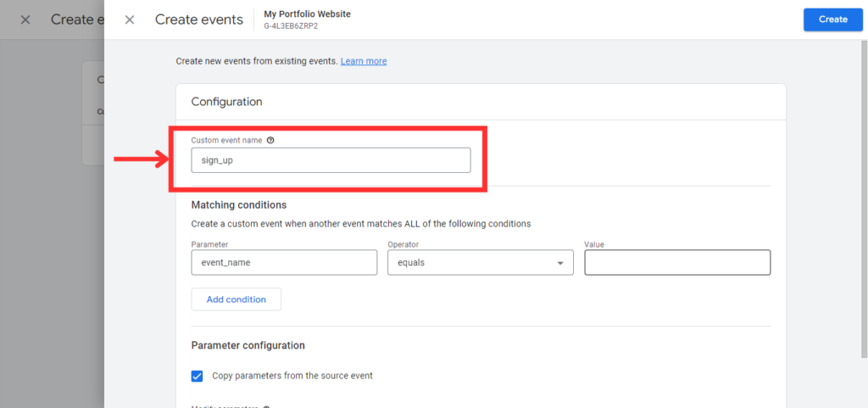Screen dimensions: 868x408
Task: Focus the Custom event name field
Action: (x=331, y=160)
